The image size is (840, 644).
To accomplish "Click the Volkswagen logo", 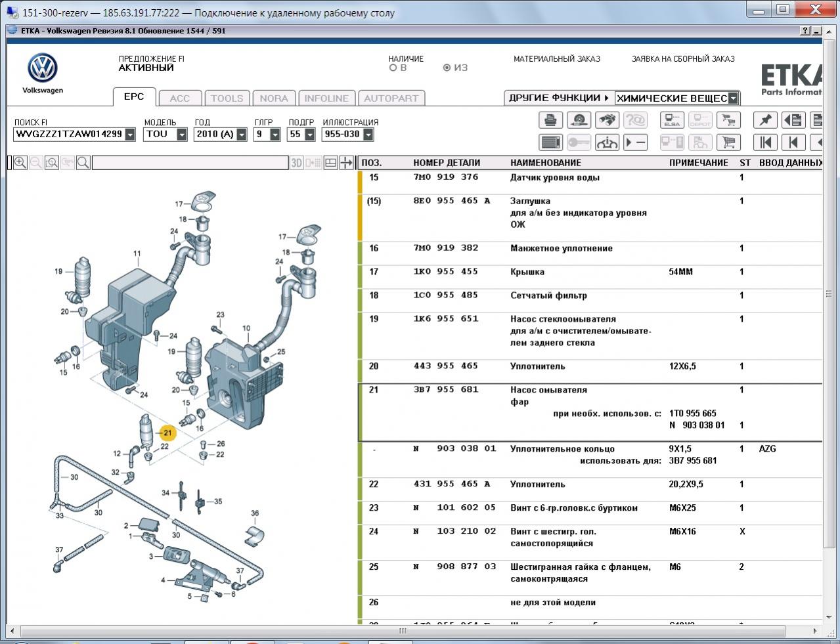I will coord(43,69).
